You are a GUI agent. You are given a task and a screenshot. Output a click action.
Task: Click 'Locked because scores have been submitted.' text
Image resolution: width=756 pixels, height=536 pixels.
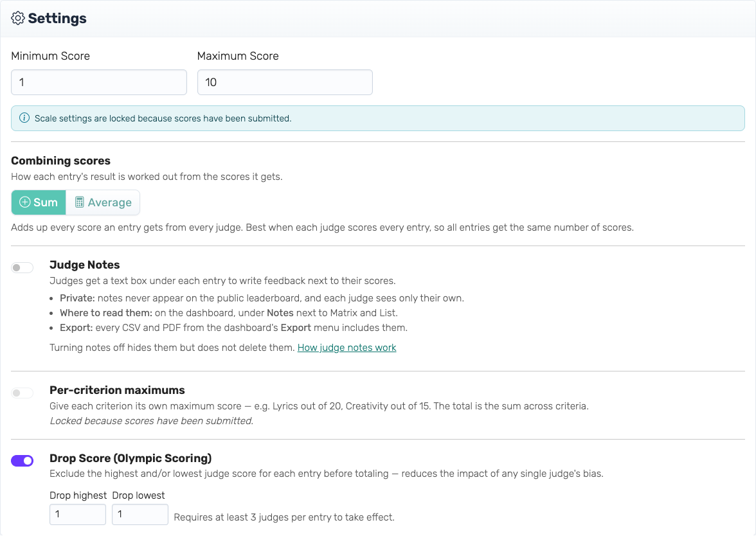[x=152, y=421]
